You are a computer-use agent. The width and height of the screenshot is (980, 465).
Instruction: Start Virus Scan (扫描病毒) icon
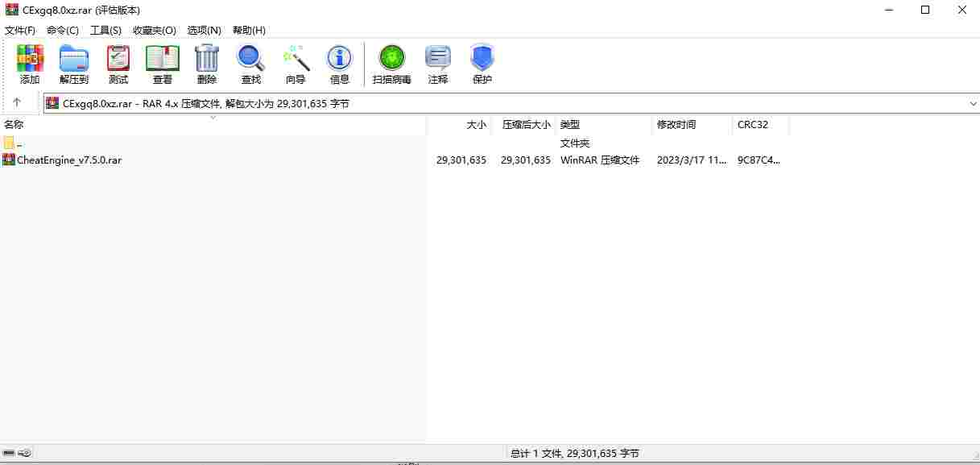click(x=392, y=64)
